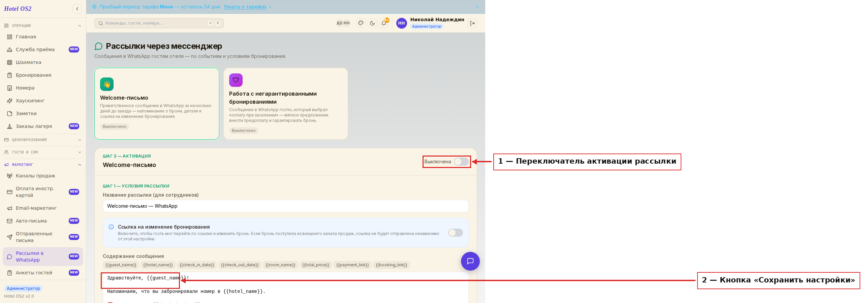
Task: Follow the Узнать о тарифах link
Action: click(245, 7)
